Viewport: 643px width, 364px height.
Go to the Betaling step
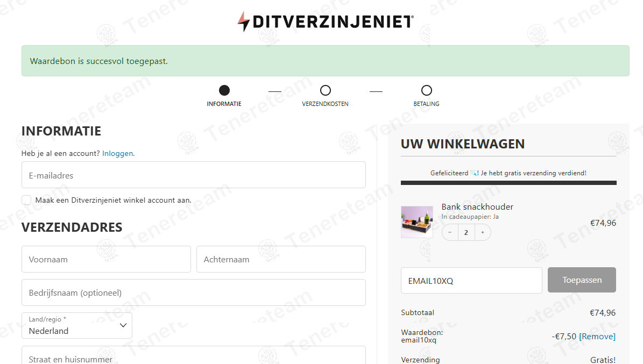(x=427, y=96)
